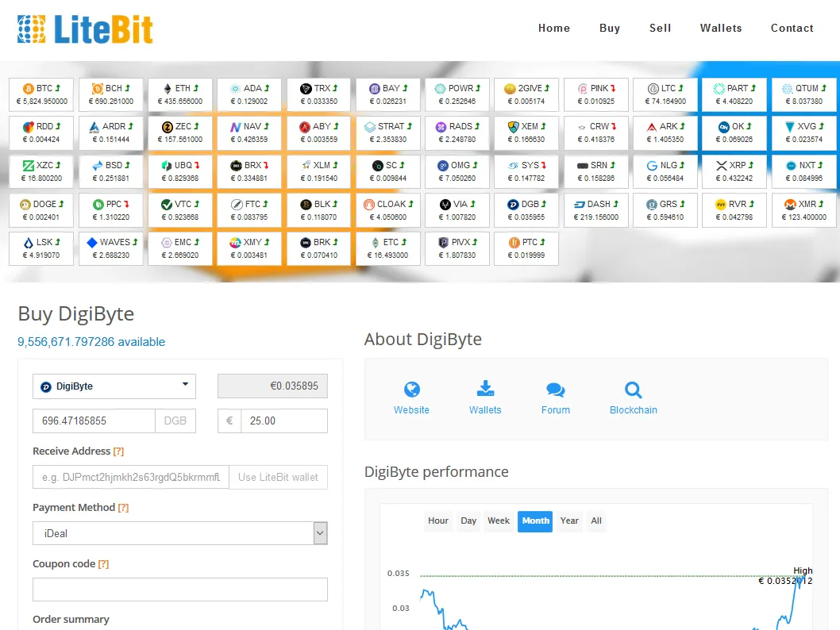Select the CLOAK coin tile

pyautogui.click(x=388, y=210)
